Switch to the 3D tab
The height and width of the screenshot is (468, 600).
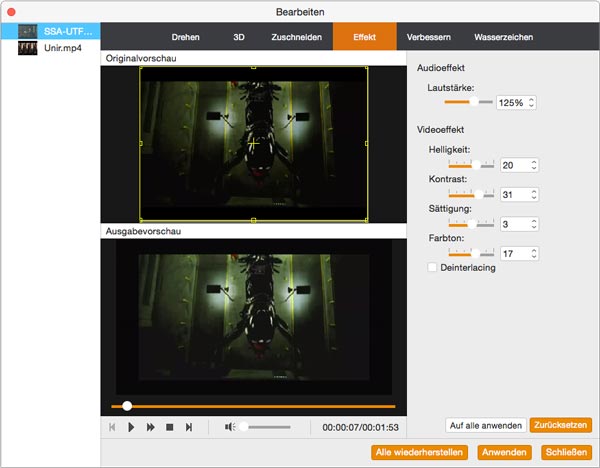coord(239,37)
